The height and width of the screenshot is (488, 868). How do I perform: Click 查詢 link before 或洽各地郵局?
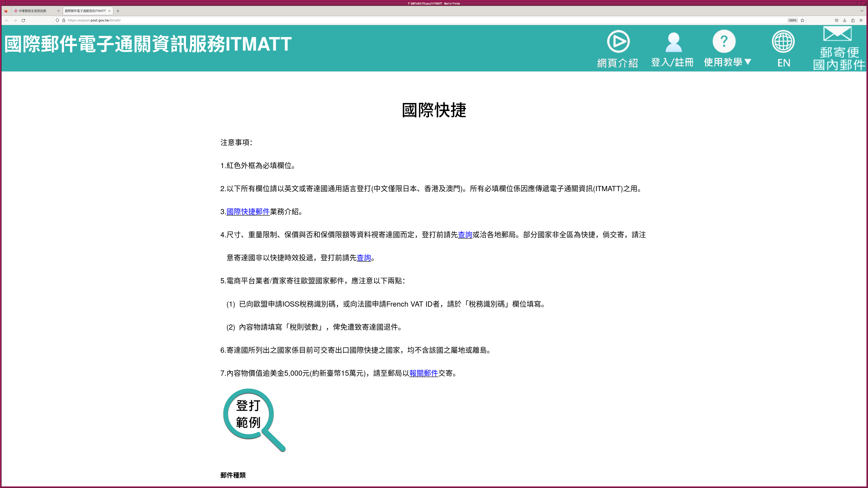[x=465, y=235]
